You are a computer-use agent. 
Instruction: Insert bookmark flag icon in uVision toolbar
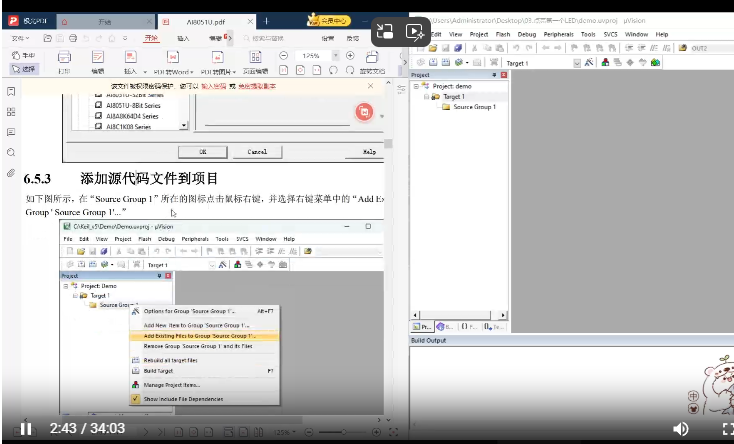pyautogui.click(x=574, y=48)
